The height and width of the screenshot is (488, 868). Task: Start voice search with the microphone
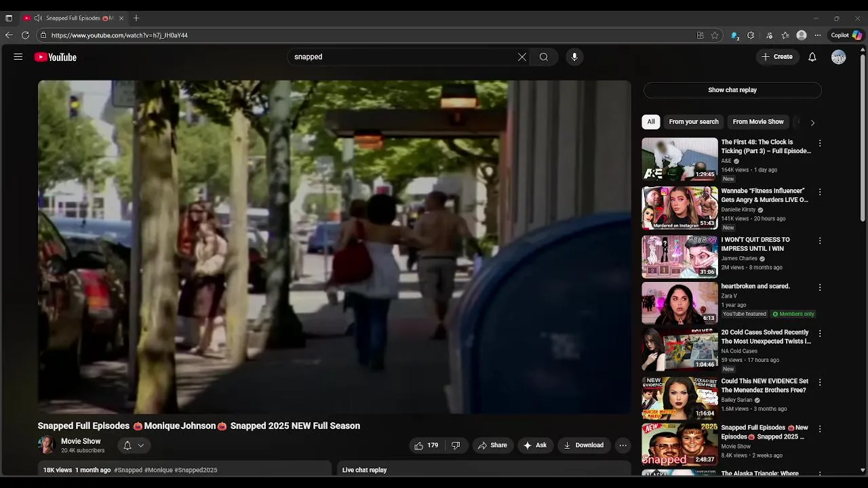pos(574,57)
